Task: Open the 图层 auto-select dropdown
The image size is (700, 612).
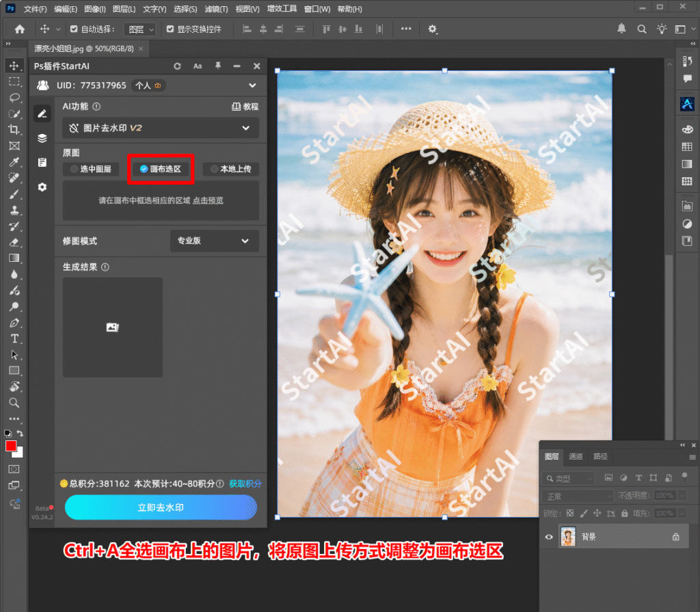Action: 139,29
